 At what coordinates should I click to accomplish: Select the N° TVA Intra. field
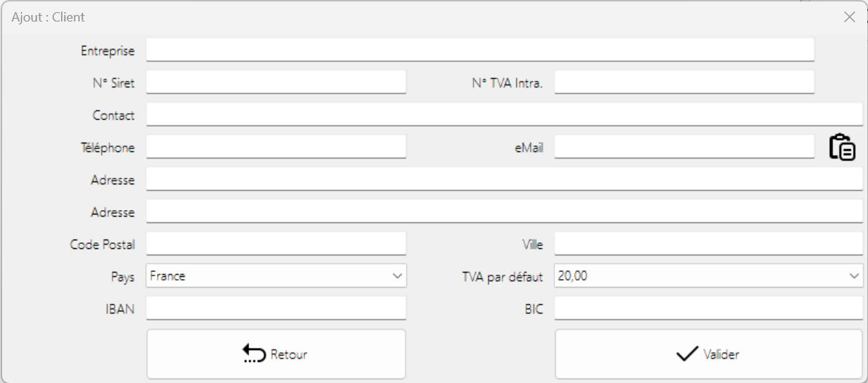[x=684, y=82]
